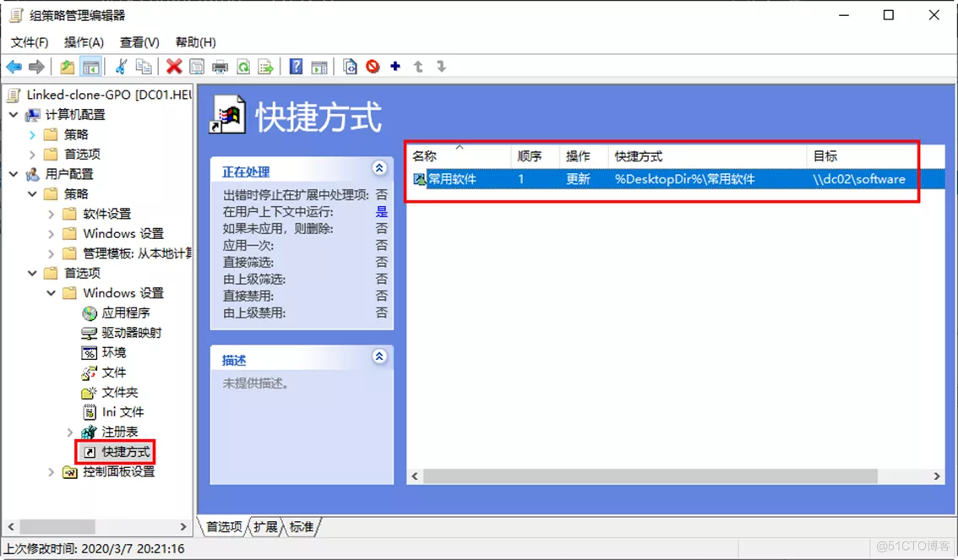958x560 pixels.
Task: Click the Up one level folder icon
Action: [x=68, y=67]
